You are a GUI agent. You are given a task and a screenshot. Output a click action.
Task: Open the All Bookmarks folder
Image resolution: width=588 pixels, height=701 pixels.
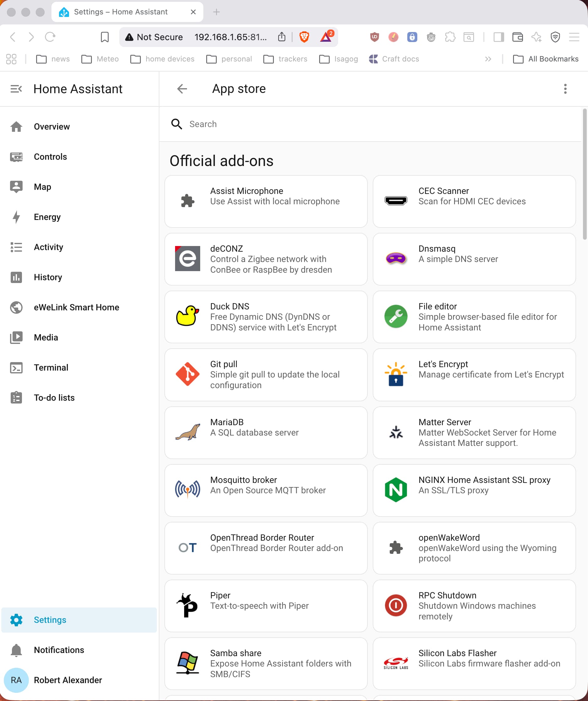(546, 59)
